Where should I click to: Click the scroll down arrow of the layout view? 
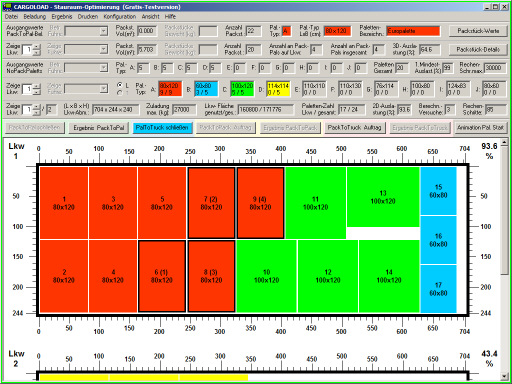(504, 377)
